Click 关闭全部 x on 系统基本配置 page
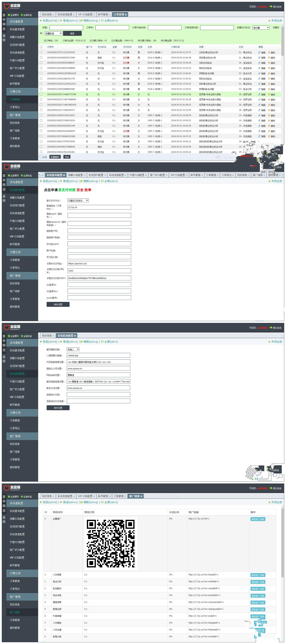 tap(269, 181)
